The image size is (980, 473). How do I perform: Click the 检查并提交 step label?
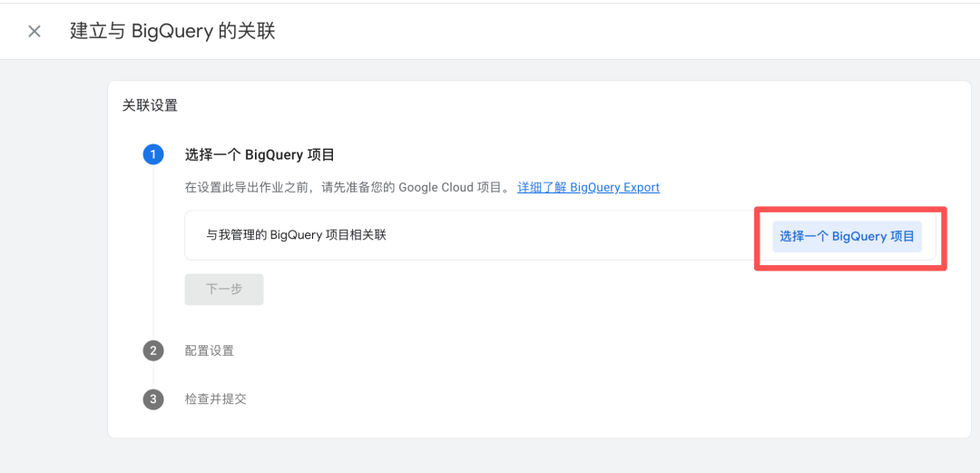pos(216,399)
